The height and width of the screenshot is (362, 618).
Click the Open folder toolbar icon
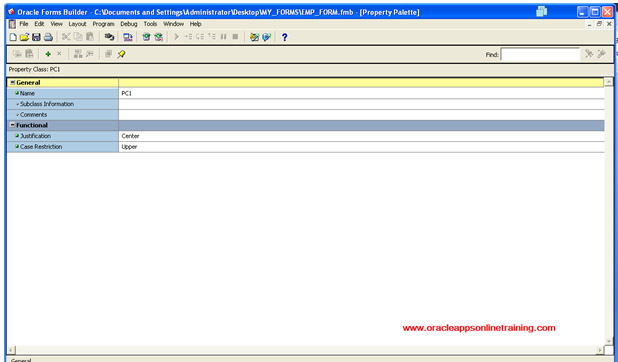[24, 37]
